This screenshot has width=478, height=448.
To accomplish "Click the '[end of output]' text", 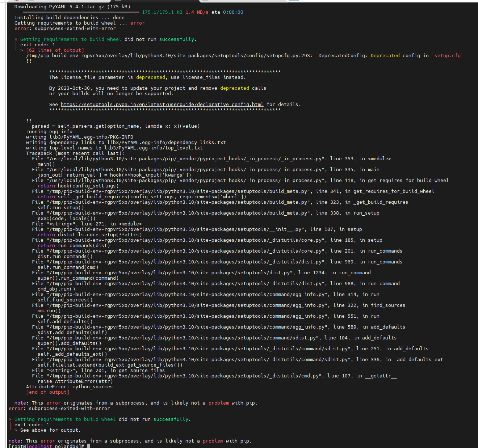I will (47, 392).
